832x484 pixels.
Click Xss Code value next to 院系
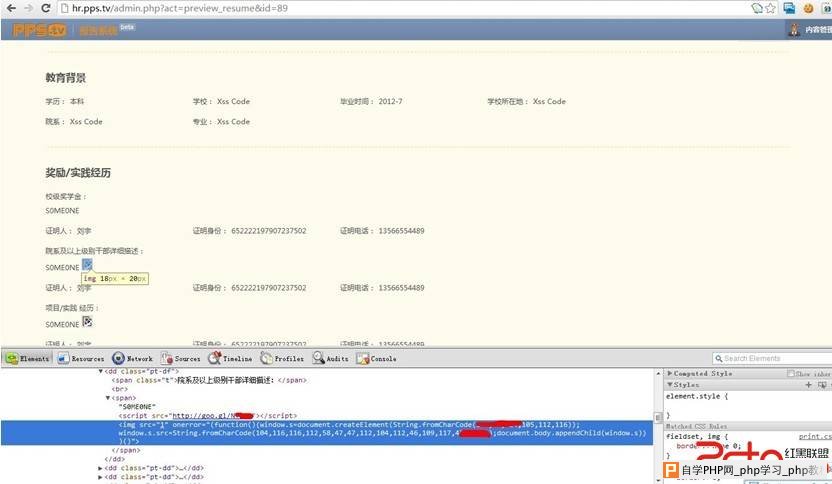point(86,122)
